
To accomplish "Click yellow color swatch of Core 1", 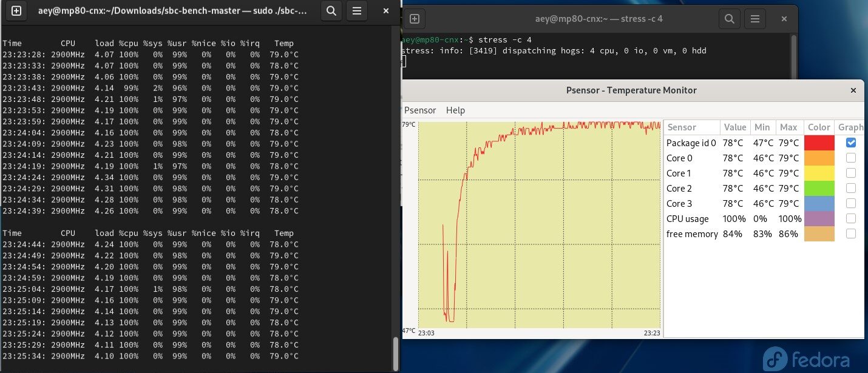I will click(819, 173).
